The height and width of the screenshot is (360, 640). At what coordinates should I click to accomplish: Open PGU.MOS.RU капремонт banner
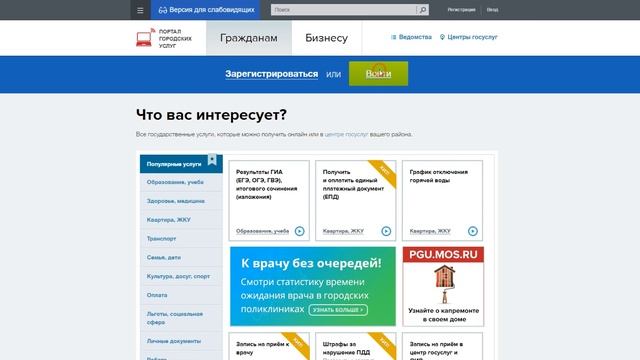443,286
